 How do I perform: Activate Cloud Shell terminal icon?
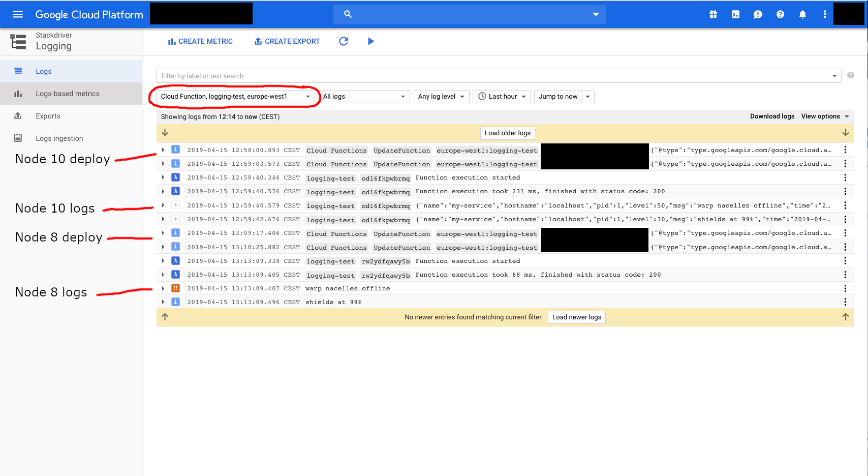coord(735,14)
